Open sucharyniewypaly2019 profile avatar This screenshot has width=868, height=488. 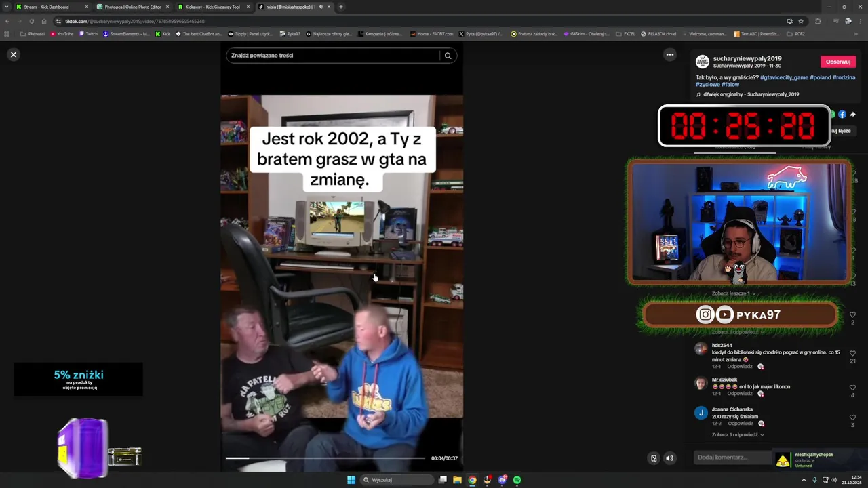703,62
